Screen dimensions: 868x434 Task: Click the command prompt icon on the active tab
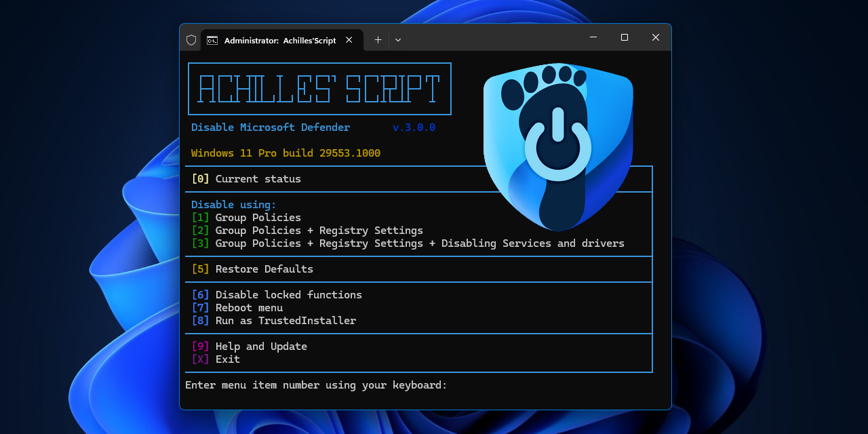(x=211, y=40)
